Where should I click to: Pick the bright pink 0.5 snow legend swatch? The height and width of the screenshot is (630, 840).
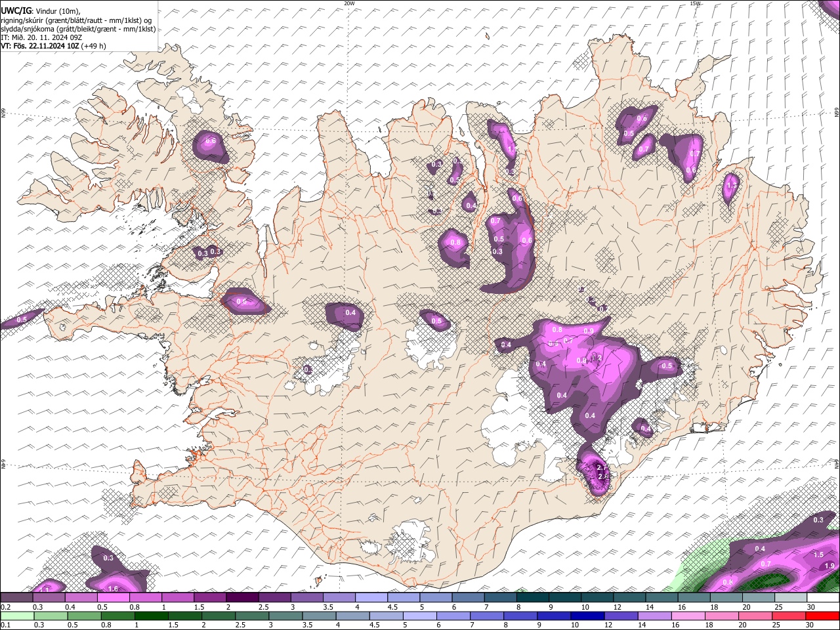(113, 598)
